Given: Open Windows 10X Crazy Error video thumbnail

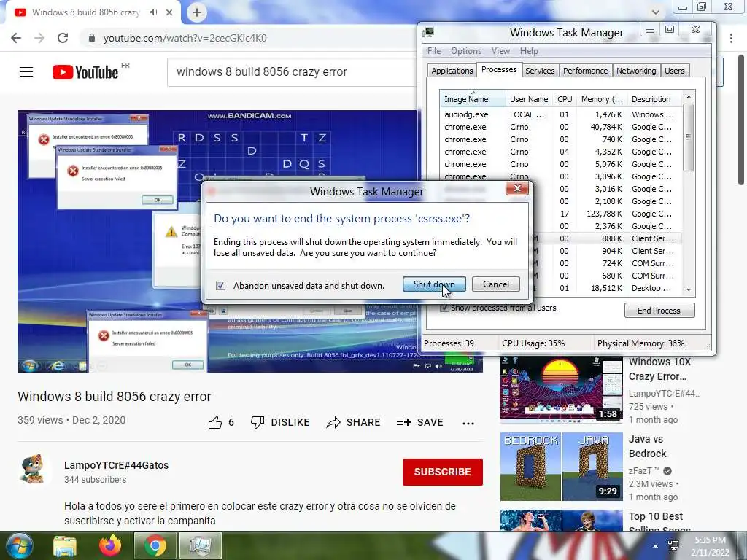Looking at the screenshot, I should 561,389.
